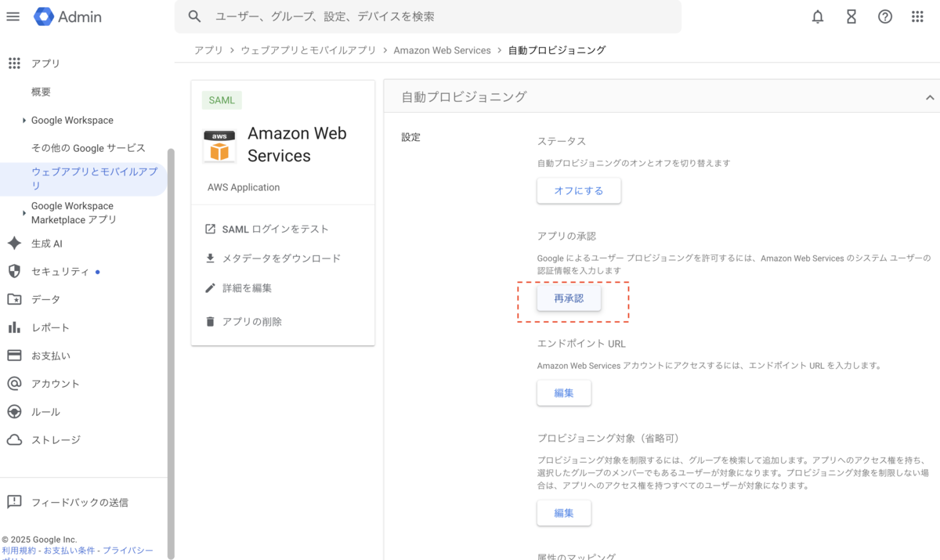Image resolution: width=940 pixels, height=560 pixels.
Task: Open the tasks hourglass icon
Action: click(x=851, y=16)
